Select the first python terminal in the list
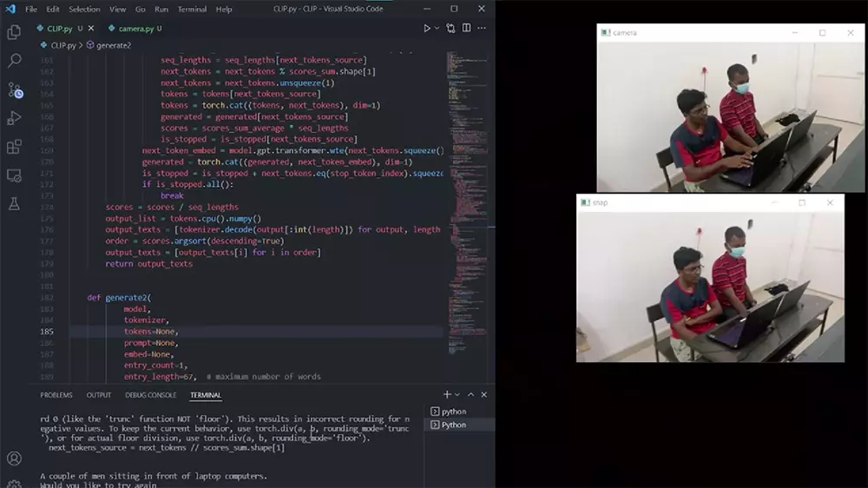The image size is (868, 488). click(453, 412)
